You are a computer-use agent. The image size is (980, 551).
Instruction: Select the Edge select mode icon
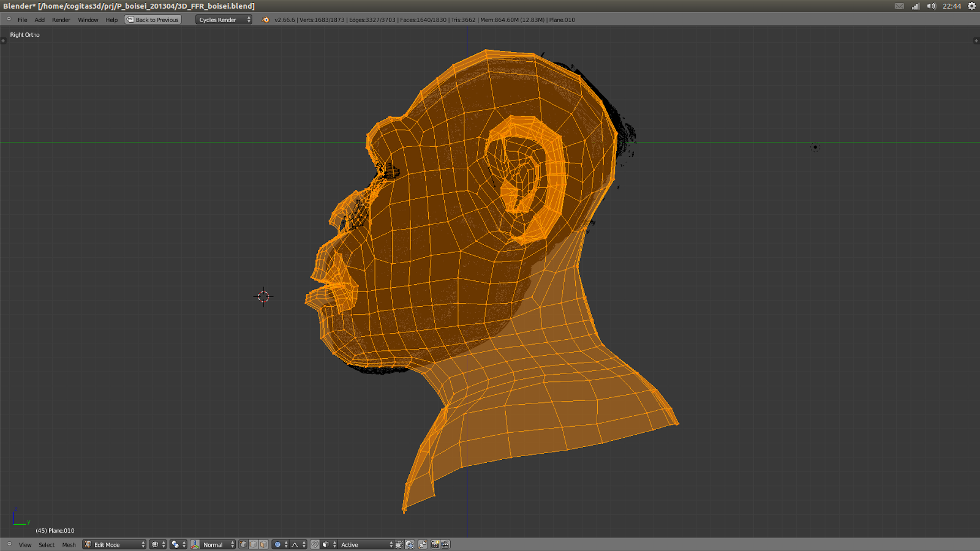pos(253,544)
